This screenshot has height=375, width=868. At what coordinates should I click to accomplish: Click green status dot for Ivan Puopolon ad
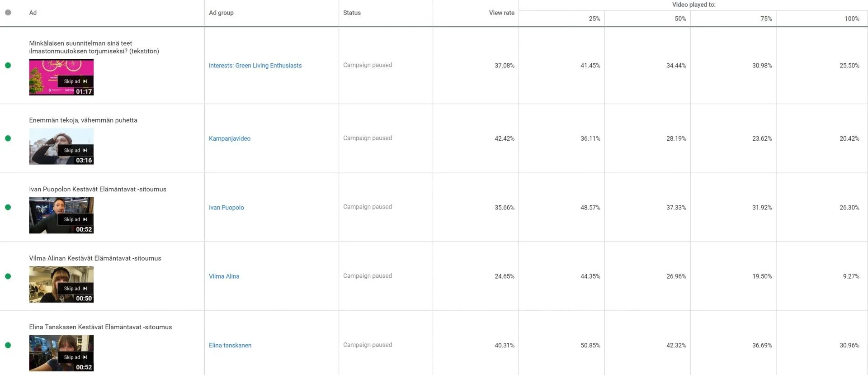tap(8, 207)
